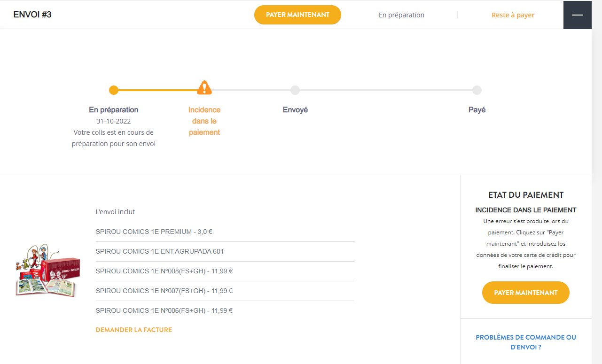Click the 'En préparation' orange step dot

113,90
